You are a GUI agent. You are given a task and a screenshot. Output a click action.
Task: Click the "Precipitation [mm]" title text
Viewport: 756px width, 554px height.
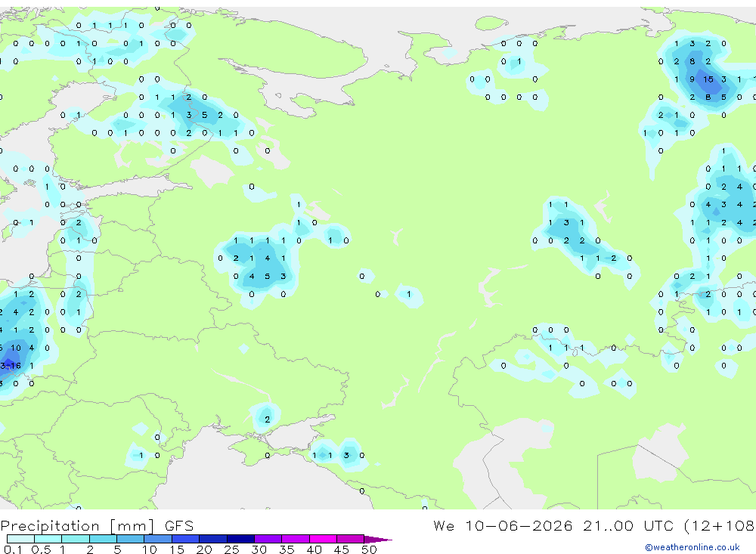[77, 526]
